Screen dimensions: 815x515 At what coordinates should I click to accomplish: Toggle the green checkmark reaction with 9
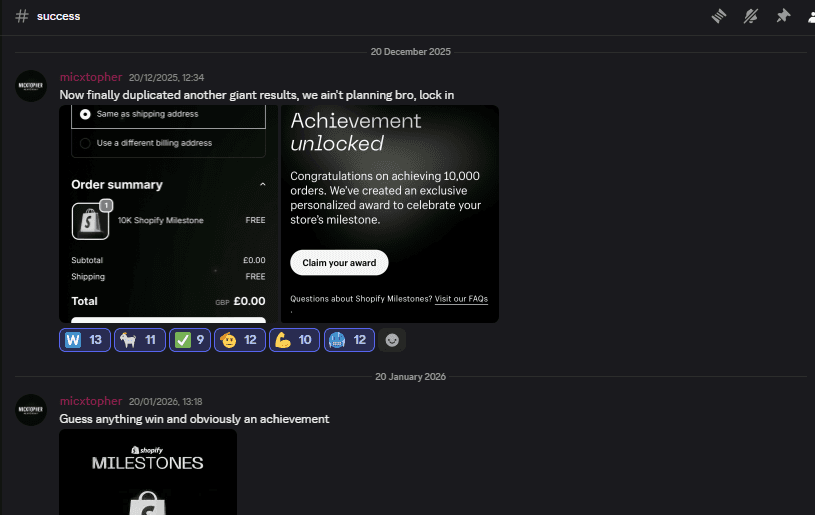(190, 340)
